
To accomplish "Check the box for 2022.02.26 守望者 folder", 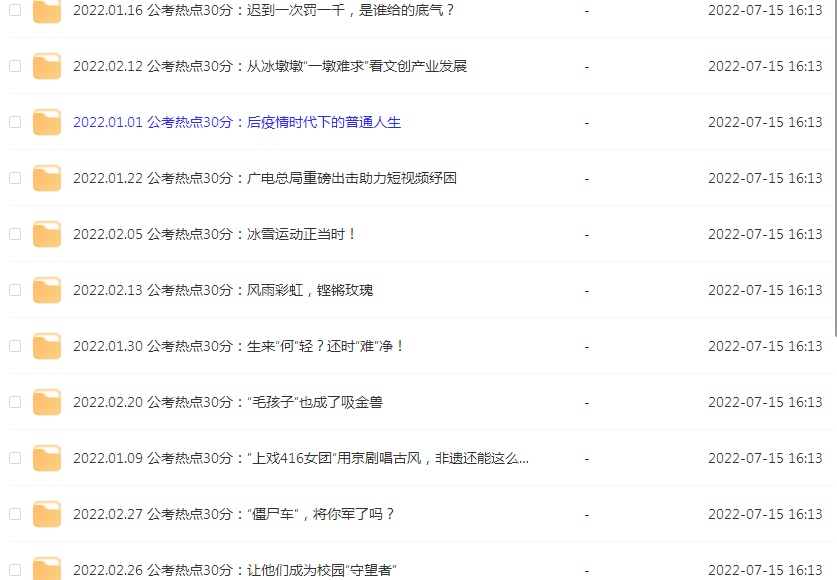I will 15,570.
